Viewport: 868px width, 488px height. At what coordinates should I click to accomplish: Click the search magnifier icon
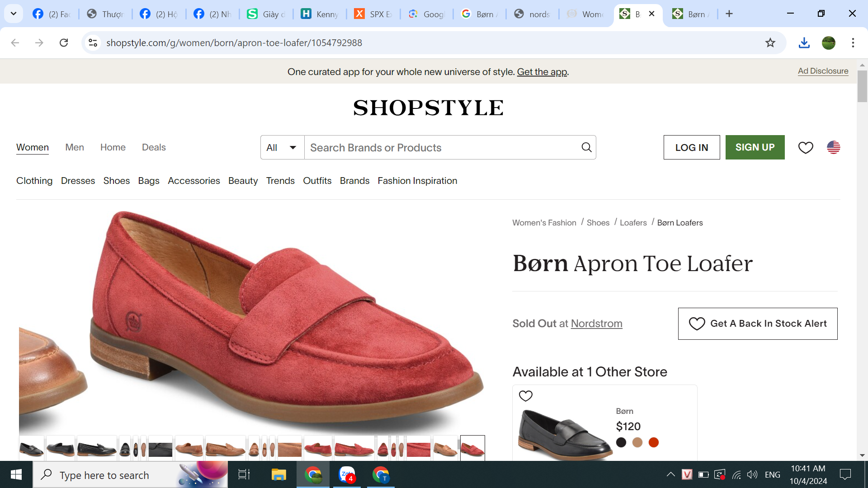[x=586, y=147]
